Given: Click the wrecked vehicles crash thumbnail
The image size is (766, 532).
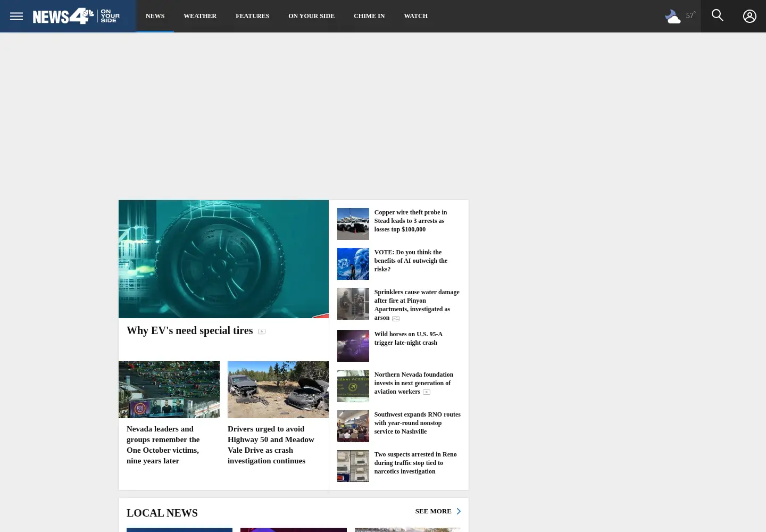Looking at the screenshot, I should (x=278, y=389).
